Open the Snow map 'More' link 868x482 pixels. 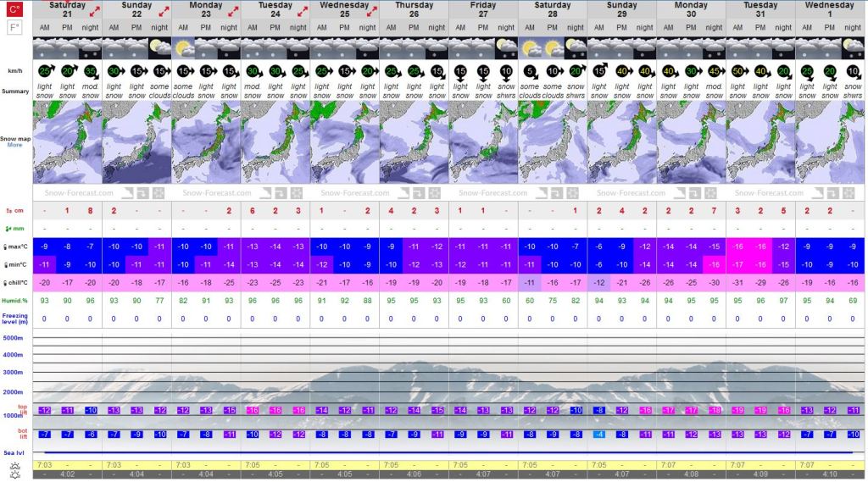click(14, 145)
